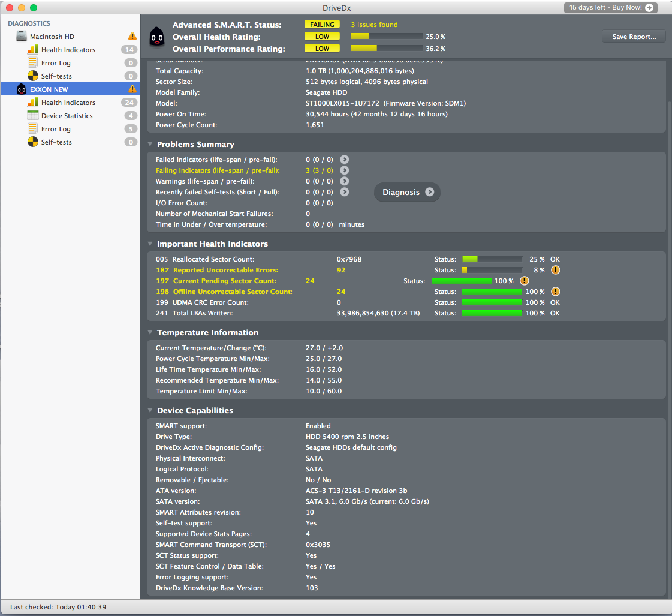The width and height of the screenshot is (672, 616).
Task: Click the 15 days left - Buy Now button
Action: (x=611, y=7)
